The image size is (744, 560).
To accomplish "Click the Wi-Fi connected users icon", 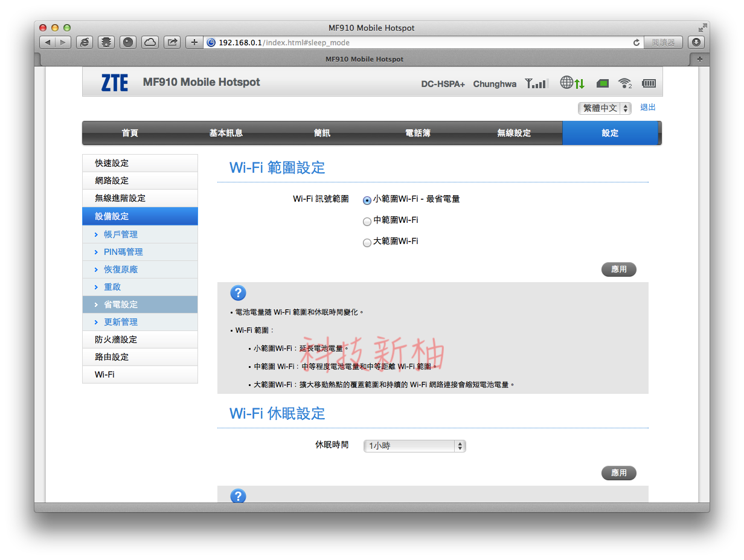I will [x=625, y=83].
